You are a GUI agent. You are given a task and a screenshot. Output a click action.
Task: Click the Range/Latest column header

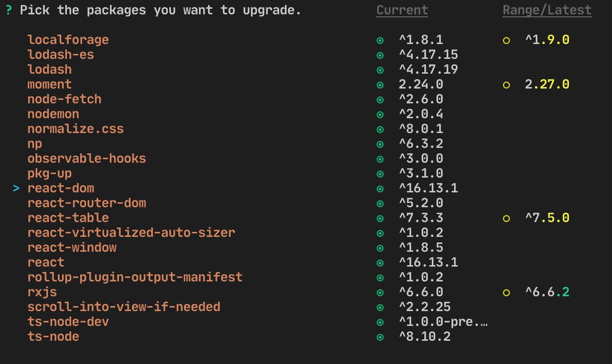point(547,9)
